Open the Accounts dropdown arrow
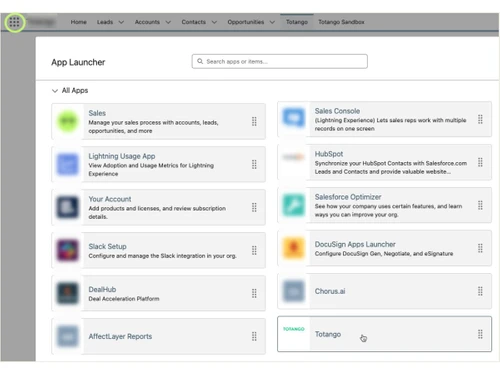The image size is (500, 375). 168,22
